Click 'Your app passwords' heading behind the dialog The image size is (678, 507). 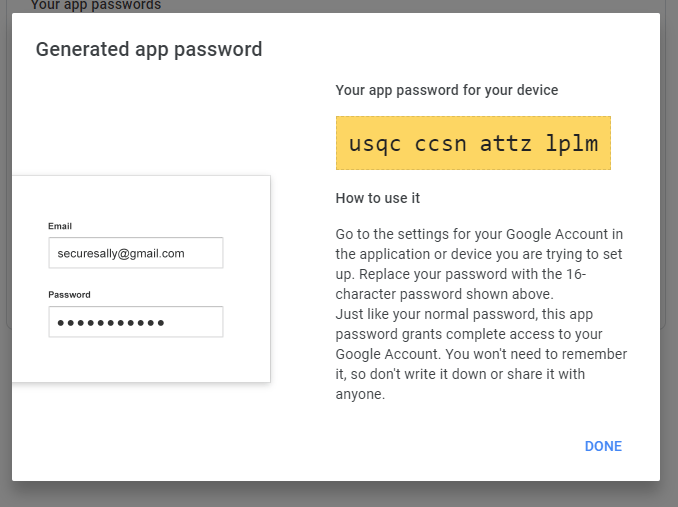[x=95, y=5]
